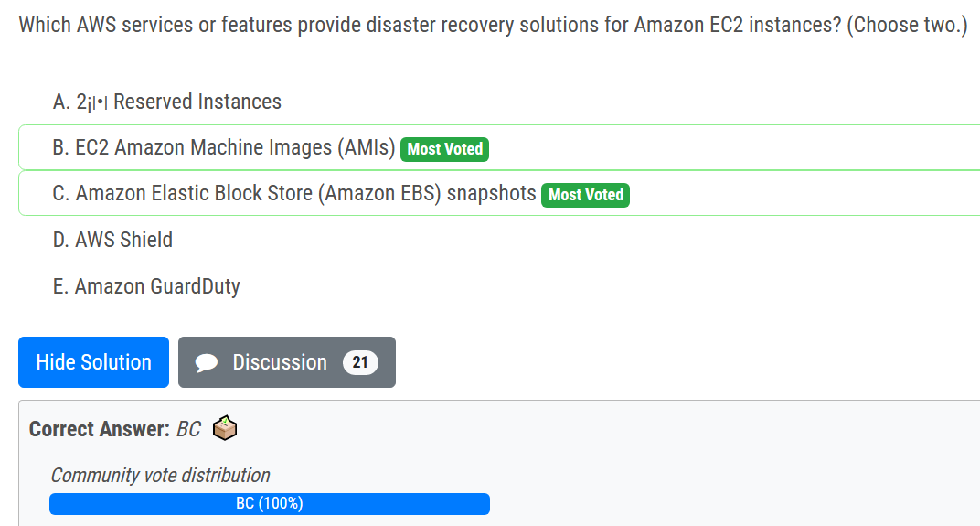This screenshot has height=526, width=980.
Task: Hide the solution with the Hide Solution button
Action: (93, 362)
